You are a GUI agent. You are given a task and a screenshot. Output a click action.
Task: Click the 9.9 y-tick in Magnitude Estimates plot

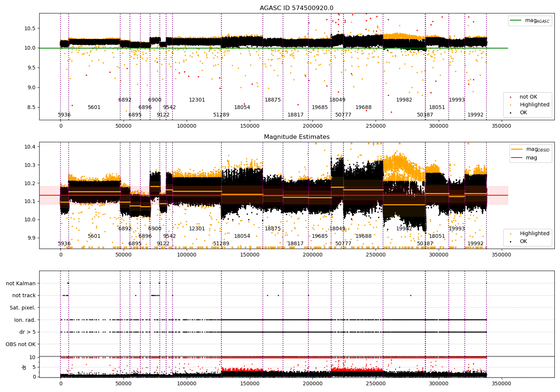(31, 238)
